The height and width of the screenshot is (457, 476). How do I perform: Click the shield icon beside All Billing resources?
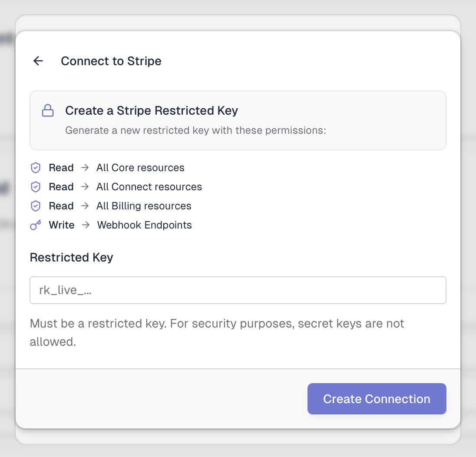tap(36, 206)
